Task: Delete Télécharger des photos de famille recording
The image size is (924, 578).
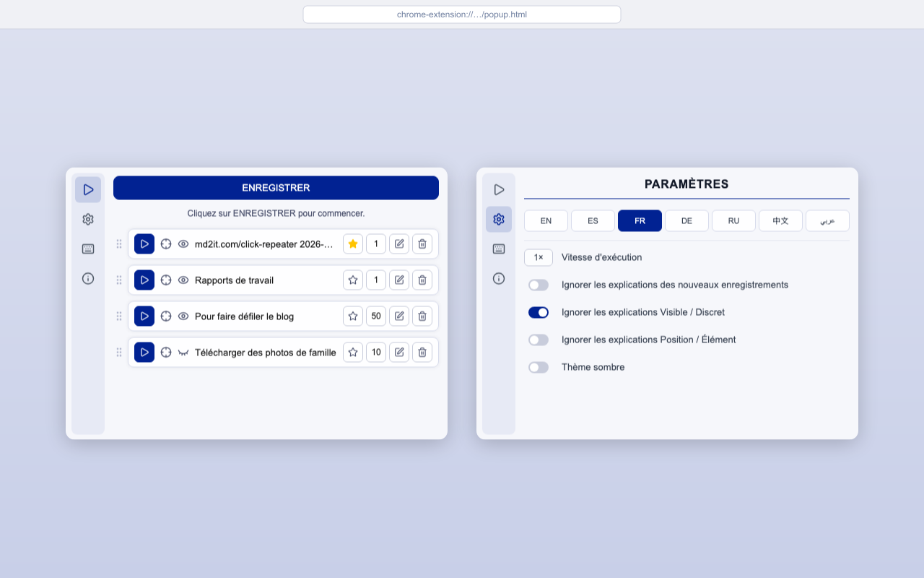Action: [x=422, y=353]
